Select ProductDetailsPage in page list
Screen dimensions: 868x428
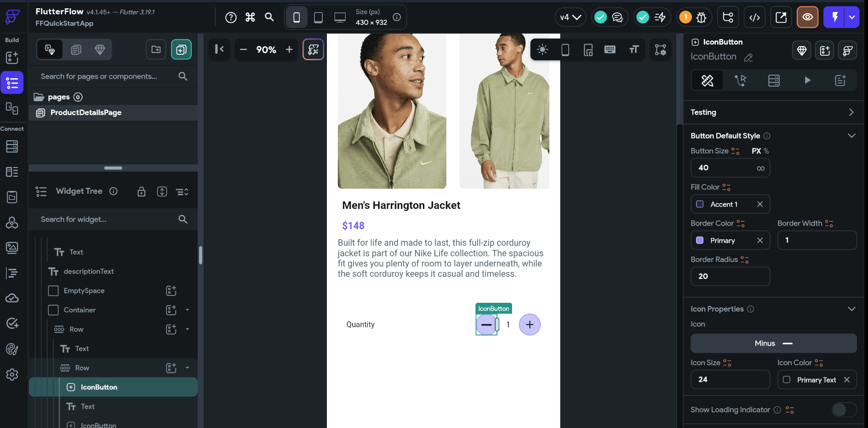click(113, 113)
